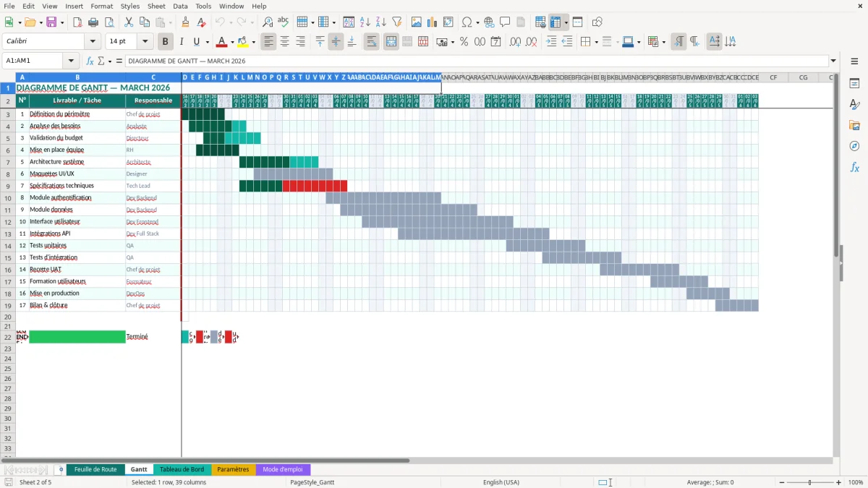Click the Clone Formatting paintbrush icon
The width and height of the screenshot is (868, 488).
point(185,22)
